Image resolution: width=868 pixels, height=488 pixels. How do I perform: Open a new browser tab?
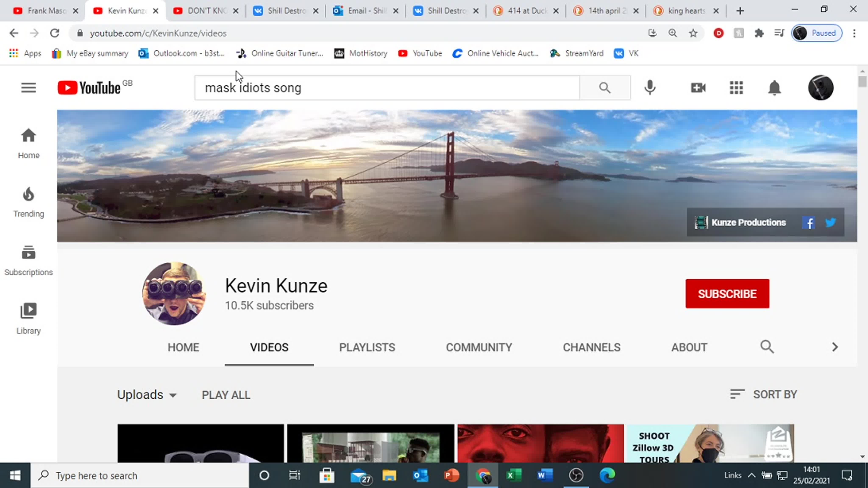pos(740,11)
